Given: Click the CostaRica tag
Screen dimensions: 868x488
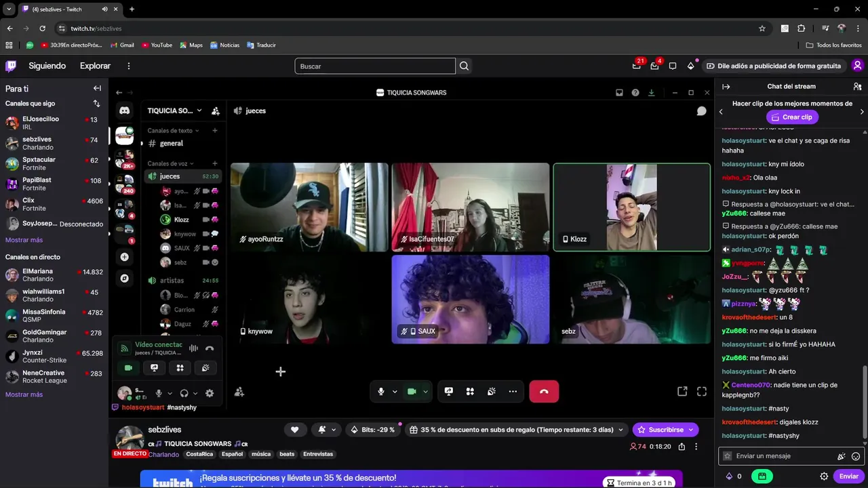Looking at the screenshot, I should pyautogui.click(x=199, y=454).
